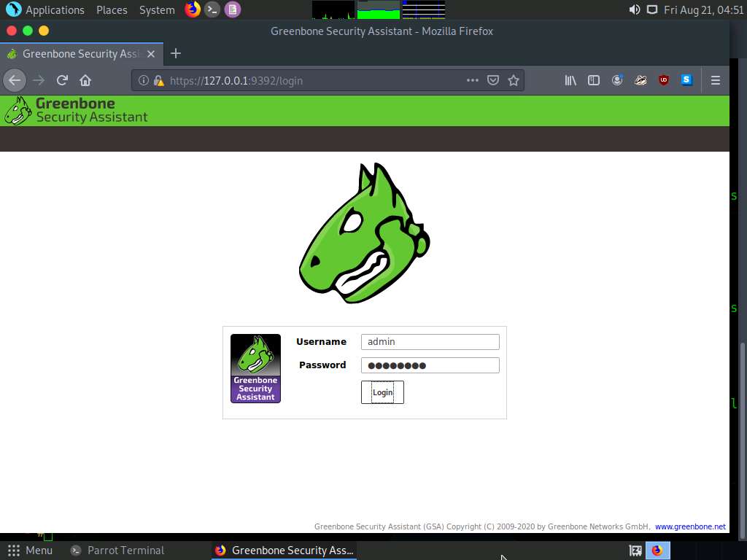Image resolution: width=747 pixels, height=560 pixels.
Task: Click the Firefox forward arrow
Action: point(39,80)
